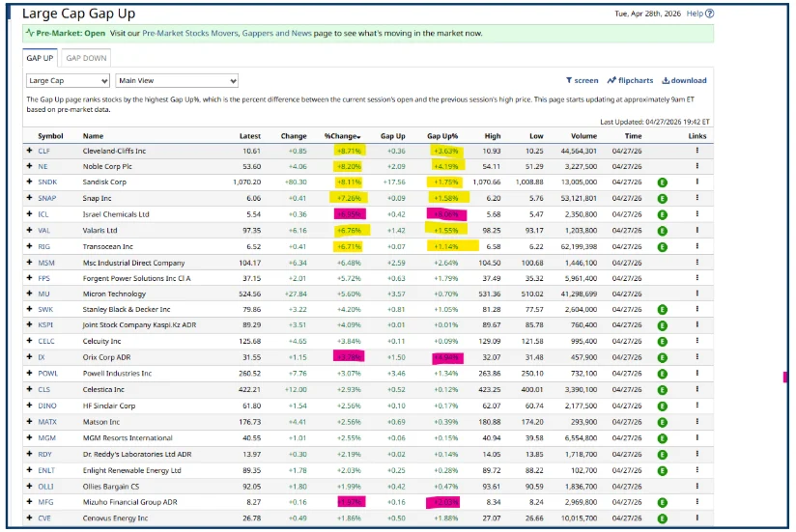Screen dimensions: 796x532
Task: Click the green earnings icon for ENLT
Action: click(662, 471)
